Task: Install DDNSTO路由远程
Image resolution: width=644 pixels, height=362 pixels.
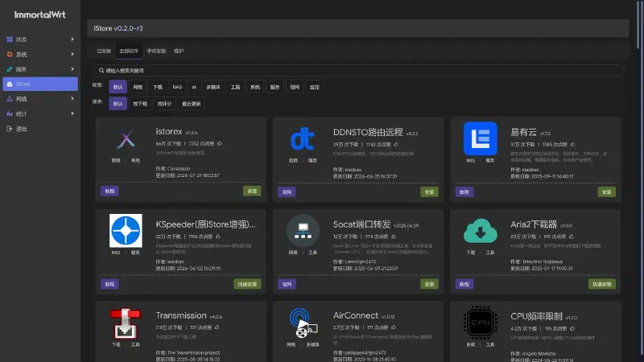Action: click(x=429, y=191)
